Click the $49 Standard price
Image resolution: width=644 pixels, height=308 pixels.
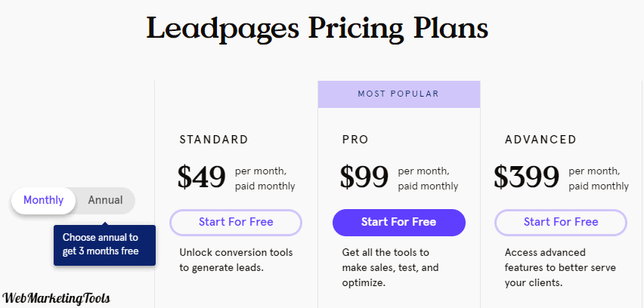point(202,177)
